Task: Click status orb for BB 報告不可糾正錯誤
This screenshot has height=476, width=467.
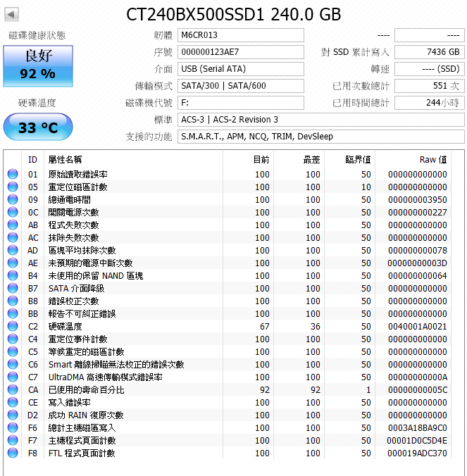Action: (13, 313)
